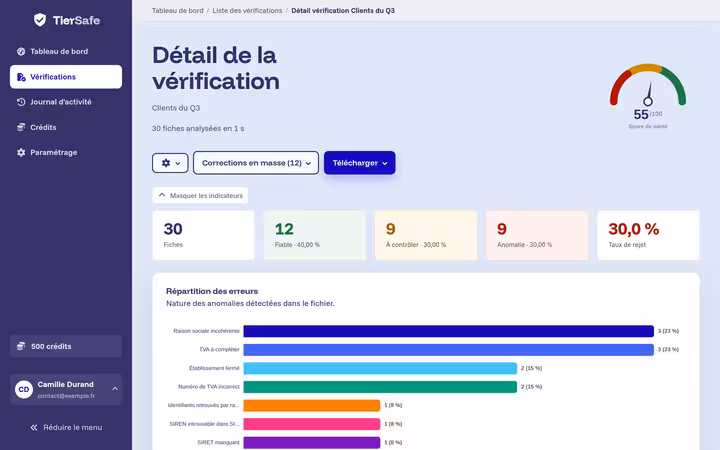Open Corrections en masse (12) dropdown
Screen dimensions: 720x450
[256, 163]
